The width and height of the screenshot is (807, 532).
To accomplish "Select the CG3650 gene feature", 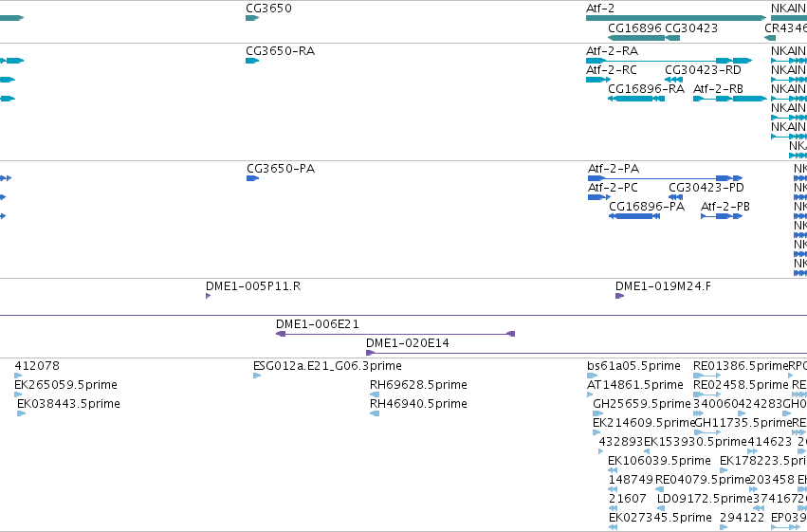I will coord(252,18).
